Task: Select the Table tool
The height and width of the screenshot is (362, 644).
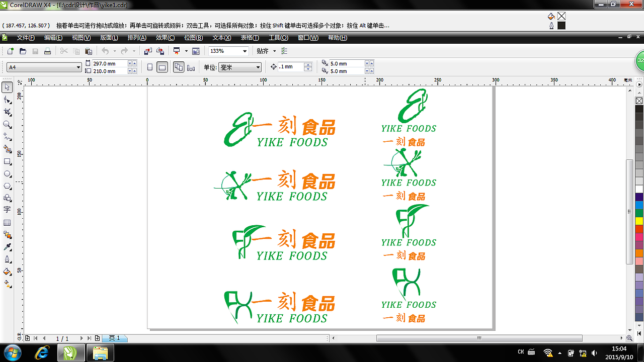Action: coord(7,223)
